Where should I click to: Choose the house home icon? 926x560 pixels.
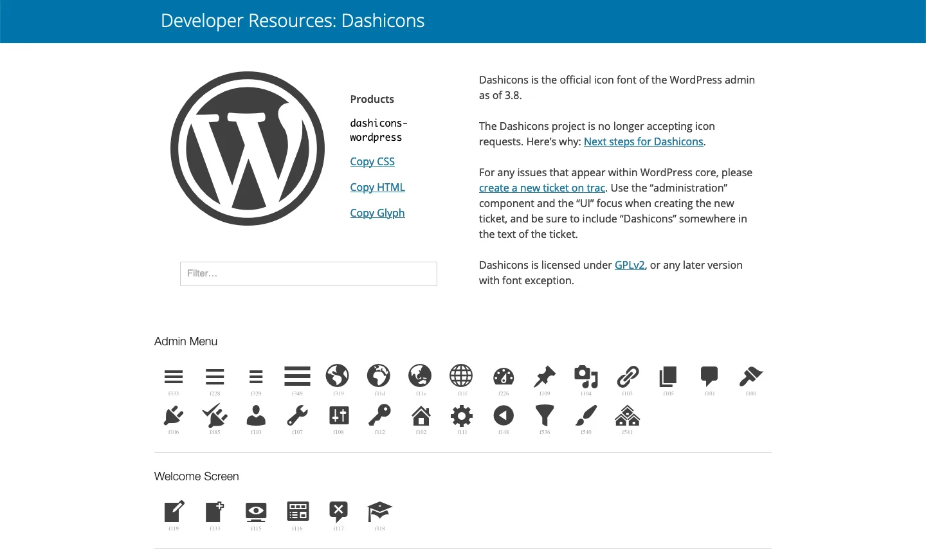(x=421, y=416)
